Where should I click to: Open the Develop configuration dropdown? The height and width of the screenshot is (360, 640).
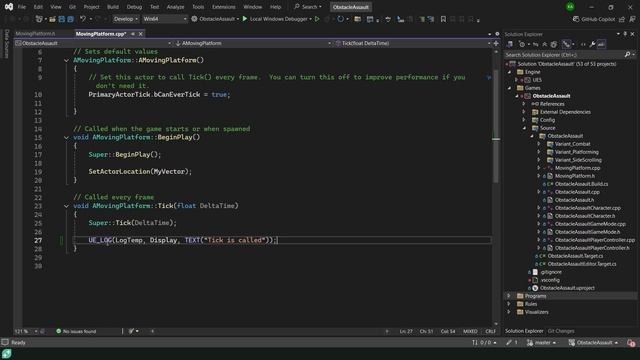[125, 19]
